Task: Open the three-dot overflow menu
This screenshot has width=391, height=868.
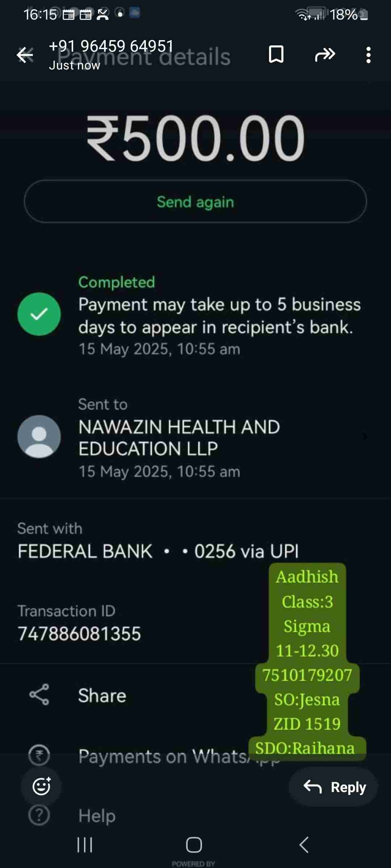Action: (368, 55)
